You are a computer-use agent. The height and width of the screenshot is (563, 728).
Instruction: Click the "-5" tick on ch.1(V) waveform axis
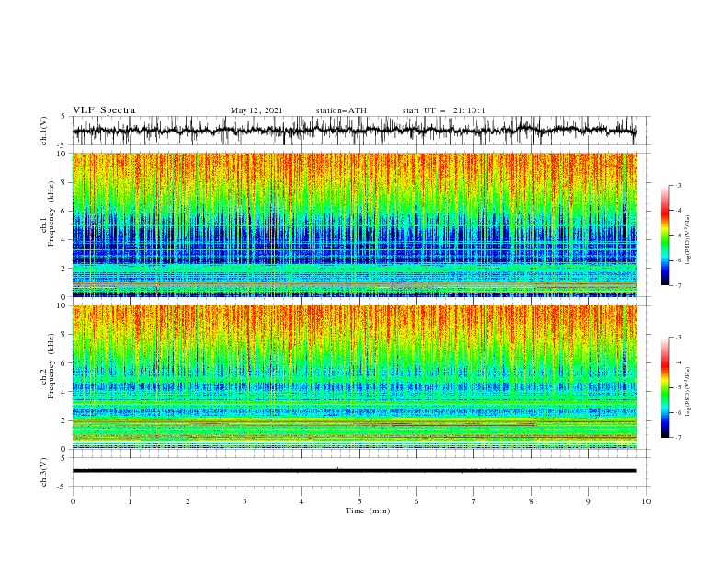(63, 145)
